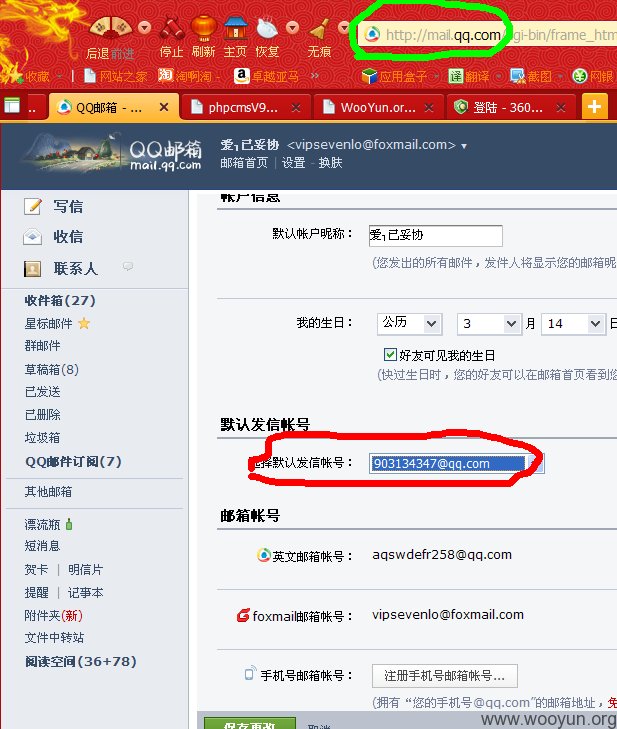This screenshot has height=729, width=617.
Task: Click the 收信 receive mail icon
Action: tap(33, 237)
